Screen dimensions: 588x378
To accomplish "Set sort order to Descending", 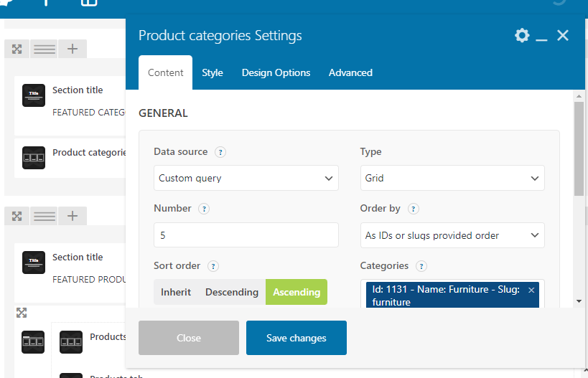I will [x=232, y=292].
